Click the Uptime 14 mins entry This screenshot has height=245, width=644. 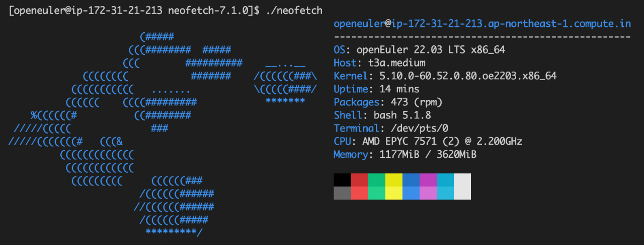click(x=376, y=89)
